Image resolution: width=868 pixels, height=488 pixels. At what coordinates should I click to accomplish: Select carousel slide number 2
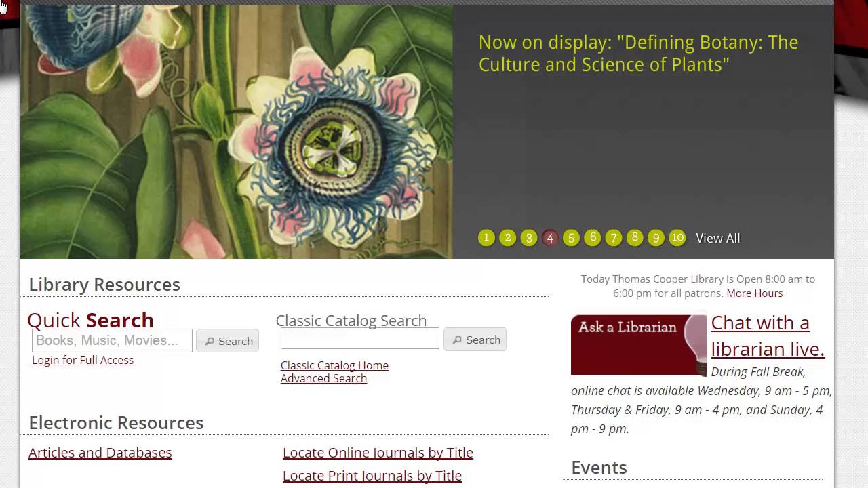(x=507, y=238)
